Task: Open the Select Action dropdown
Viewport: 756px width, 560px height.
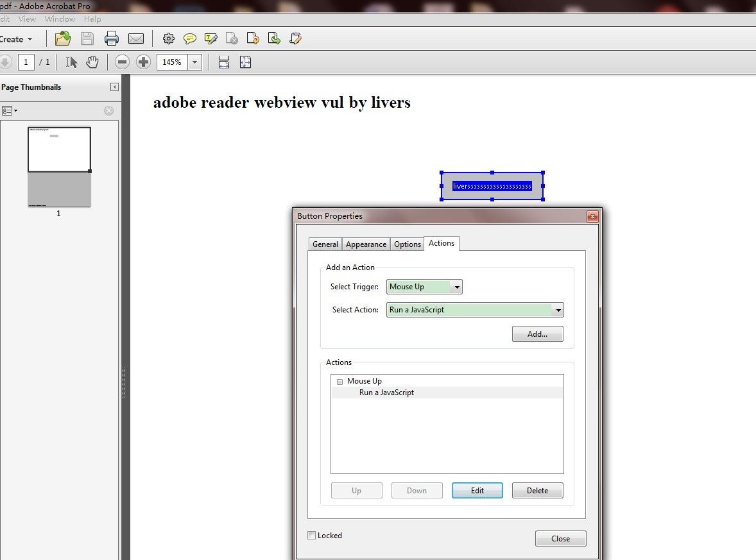Action: [558, 310]
